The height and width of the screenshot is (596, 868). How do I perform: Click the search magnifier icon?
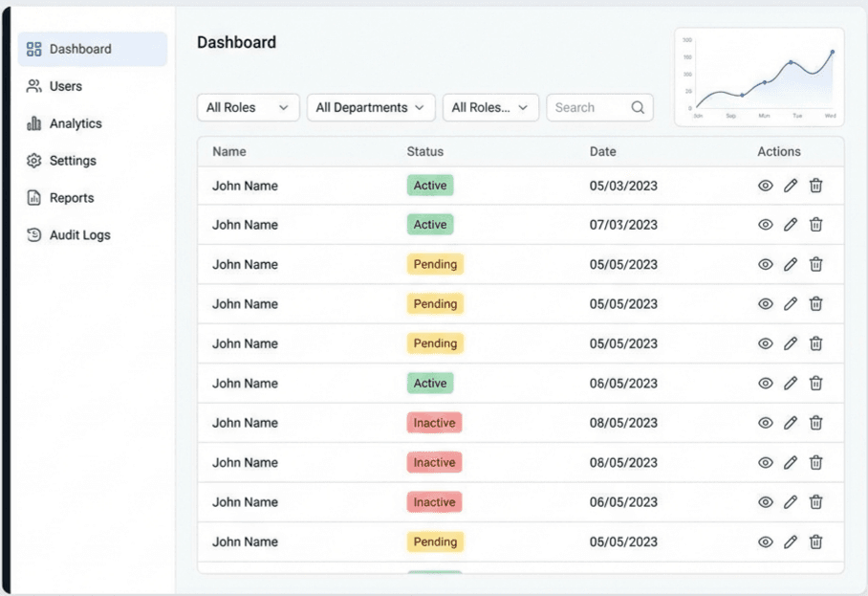(x=638, y=107)
